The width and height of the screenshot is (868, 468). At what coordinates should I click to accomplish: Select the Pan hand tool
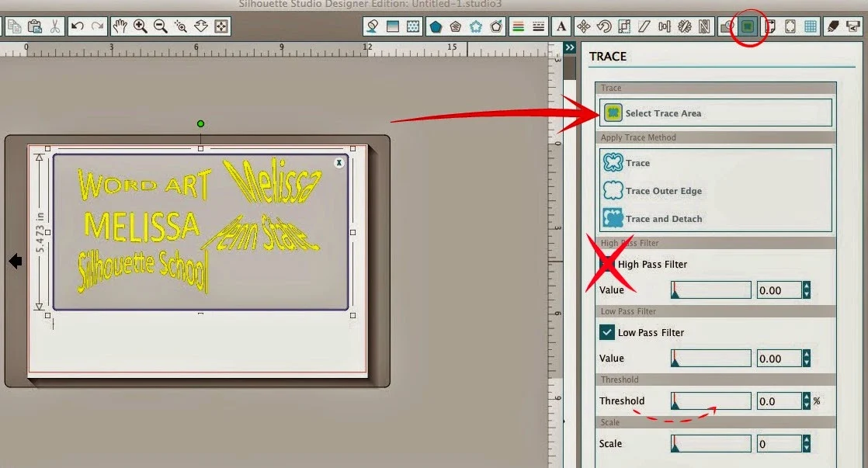120,26
